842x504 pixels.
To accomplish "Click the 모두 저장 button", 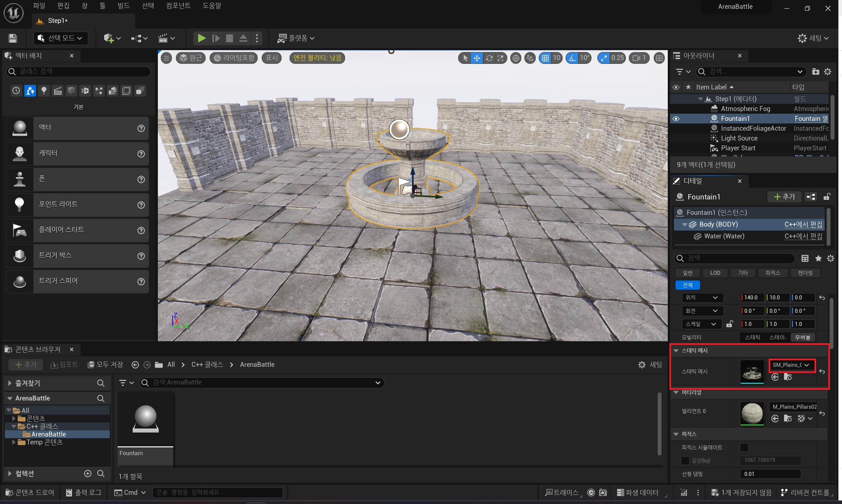I will pyautogui.click(x=105, y=364).
